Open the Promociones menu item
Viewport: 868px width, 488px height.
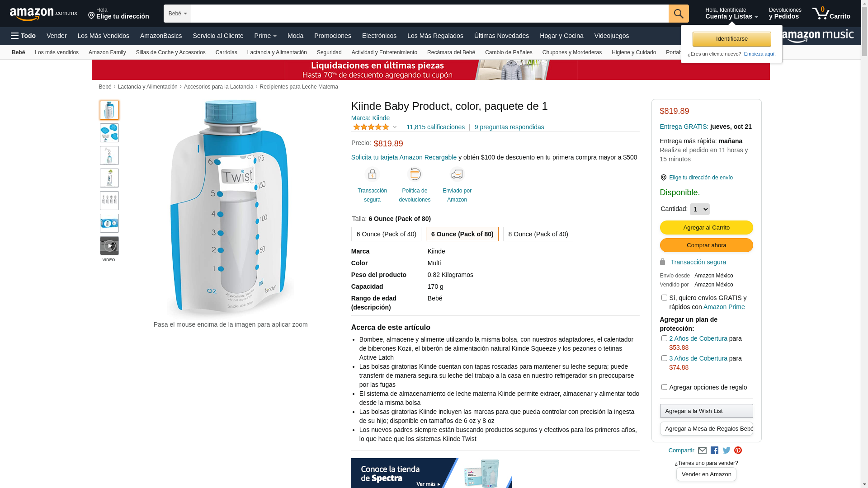[x=332, y=36]
